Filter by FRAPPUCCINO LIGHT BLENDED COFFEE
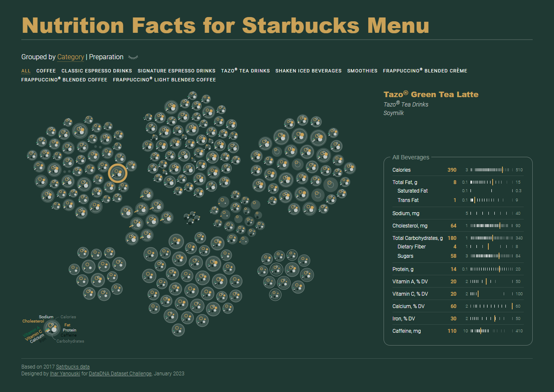The image size is (554, 392). tap(164, 80)
